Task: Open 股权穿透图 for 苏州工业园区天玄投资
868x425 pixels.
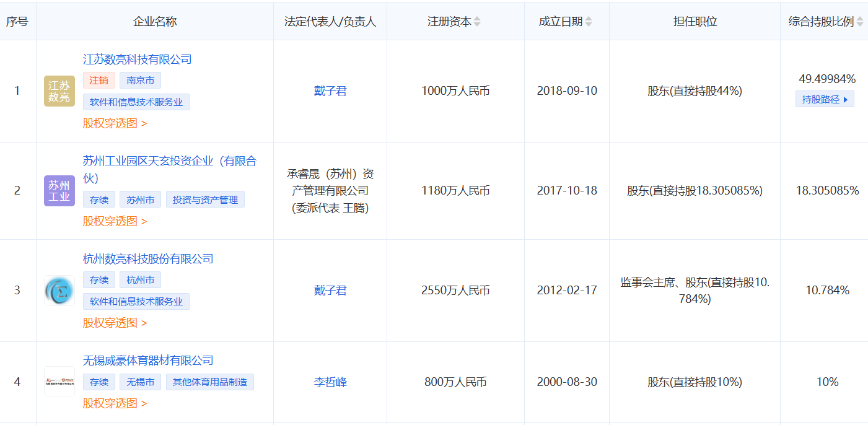Action: [x=115, y=221]
